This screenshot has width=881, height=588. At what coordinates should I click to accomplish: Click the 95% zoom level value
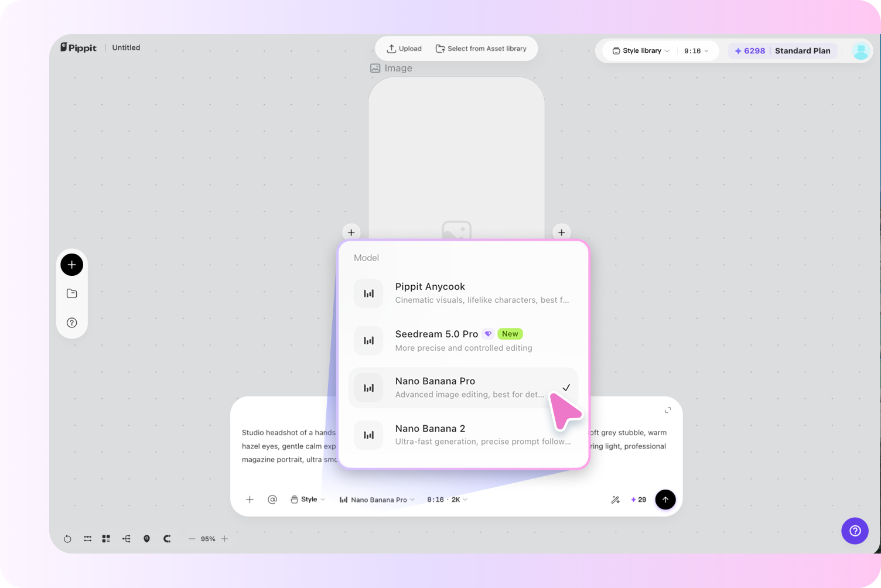[x=208, y=539]
